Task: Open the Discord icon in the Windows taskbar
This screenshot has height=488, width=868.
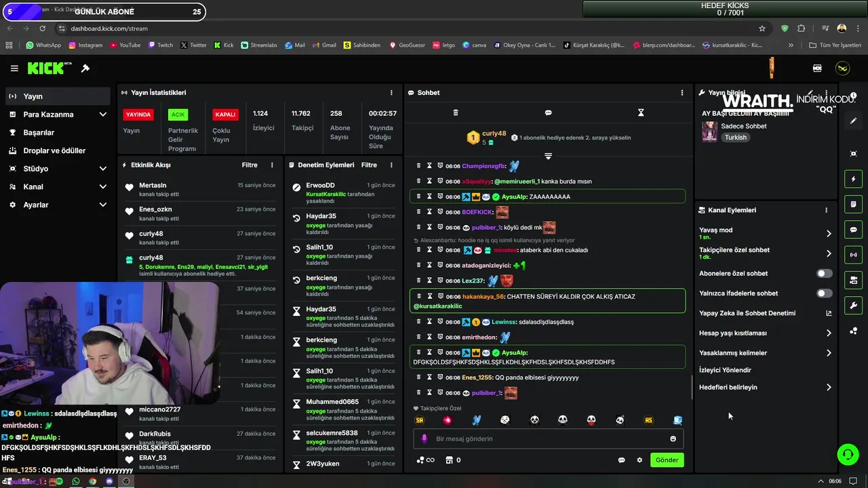Action: (x=109, y=481)
